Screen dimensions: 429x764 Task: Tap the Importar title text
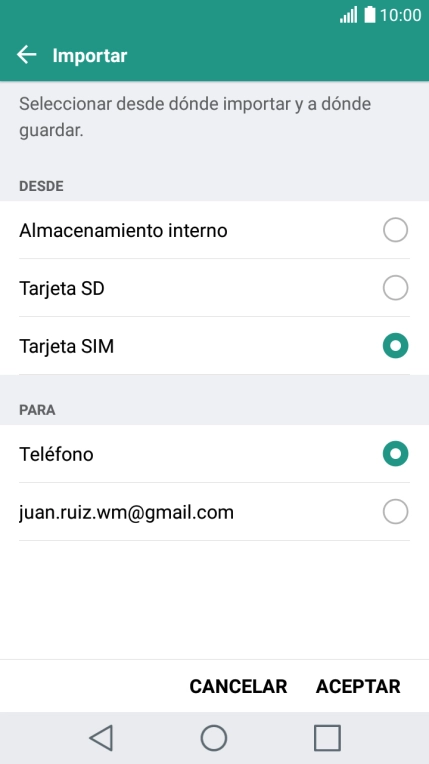pyautogui.click(x=90, y=56)
